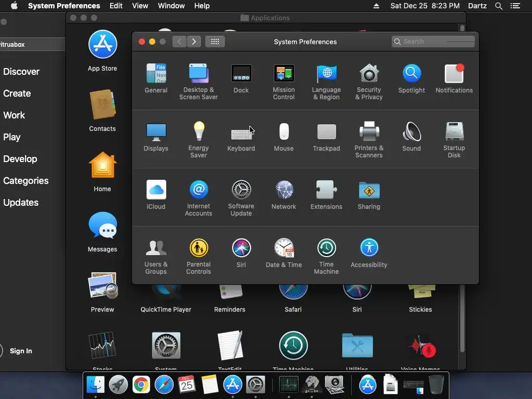Open the Sound preferences pane
532x399 pixels.
pyautogui.click(x=411, y=137)
